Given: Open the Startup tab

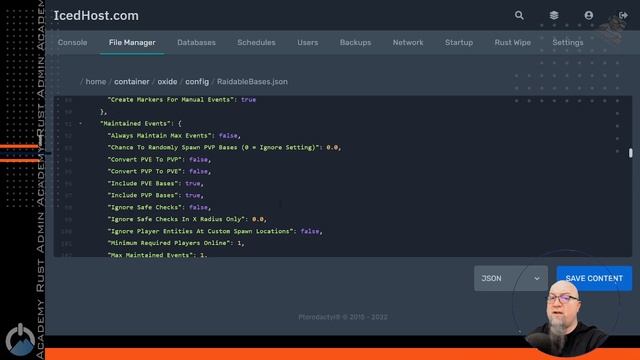Looking at the screenshot, I should pos(459,42).
